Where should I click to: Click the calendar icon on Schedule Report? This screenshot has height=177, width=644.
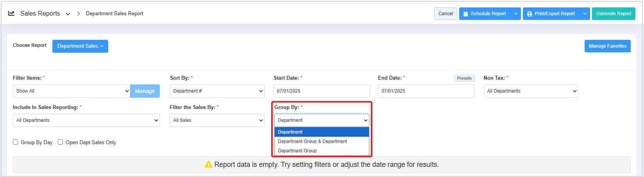coord(466,14)
